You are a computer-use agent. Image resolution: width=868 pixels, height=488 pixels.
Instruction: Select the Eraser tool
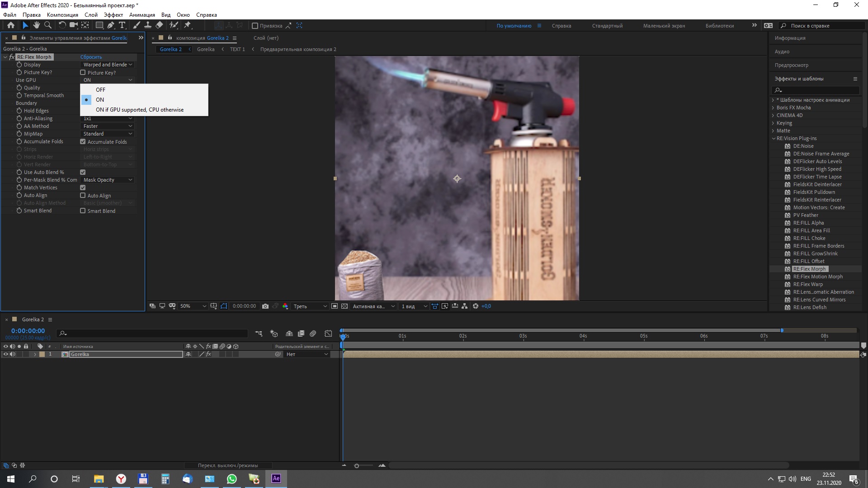click(159, 25)
